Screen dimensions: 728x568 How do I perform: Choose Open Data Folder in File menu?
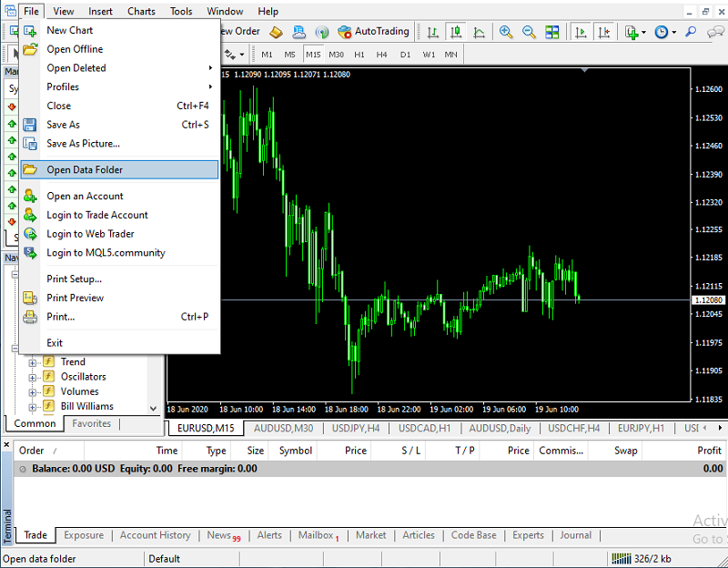(119, 170)
